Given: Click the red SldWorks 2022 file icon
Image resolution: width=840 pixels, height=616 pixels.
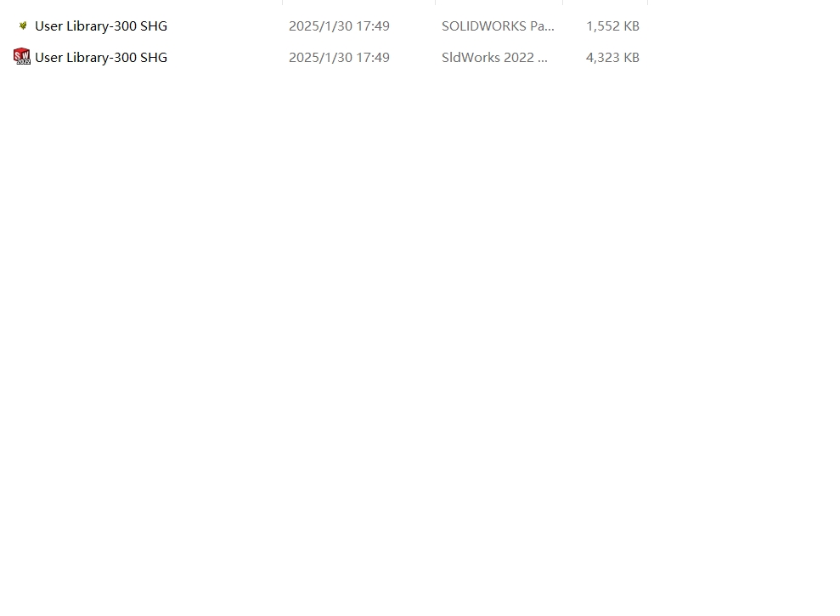Looking at the screenshot, I should (x=22, y=57).
